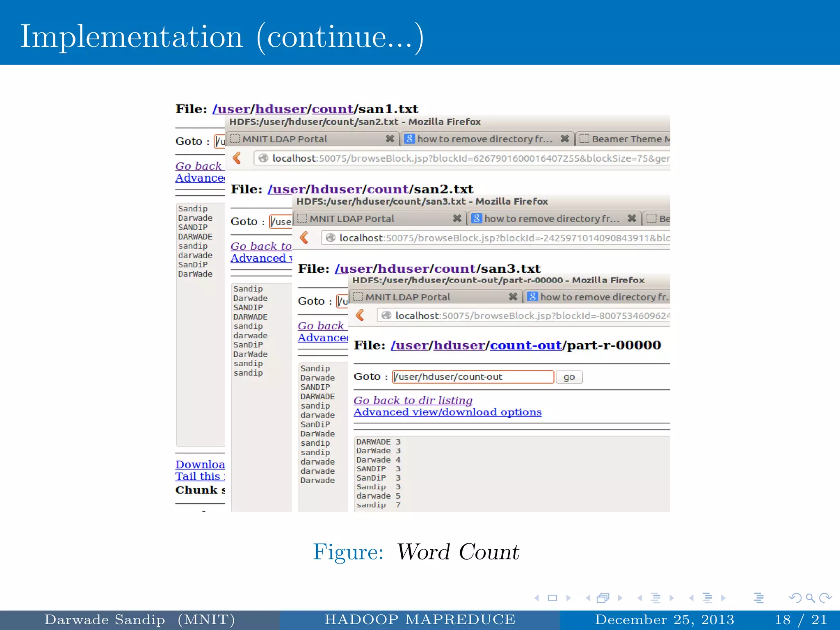This screenshot has width=840, height=630.
Task: Click Beamer appendix navigation icon
Action: pyautogui.click(x=759, y=598)
